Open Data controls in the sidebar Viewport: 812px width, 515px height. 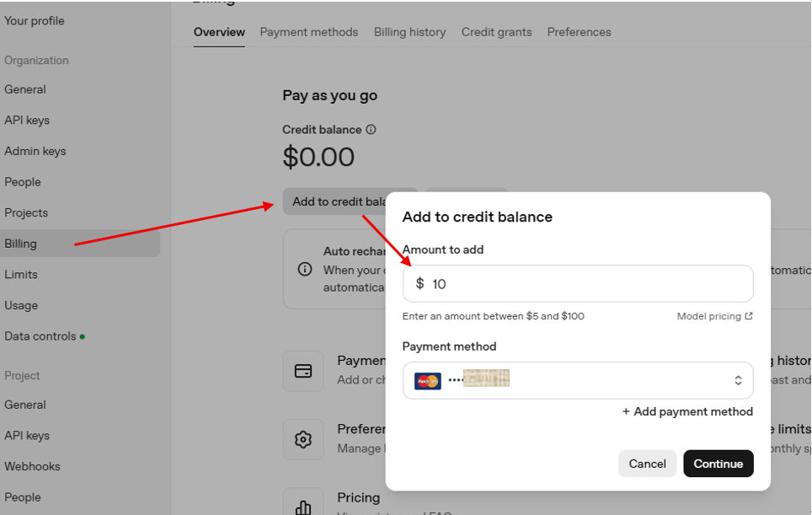(40, 336)
